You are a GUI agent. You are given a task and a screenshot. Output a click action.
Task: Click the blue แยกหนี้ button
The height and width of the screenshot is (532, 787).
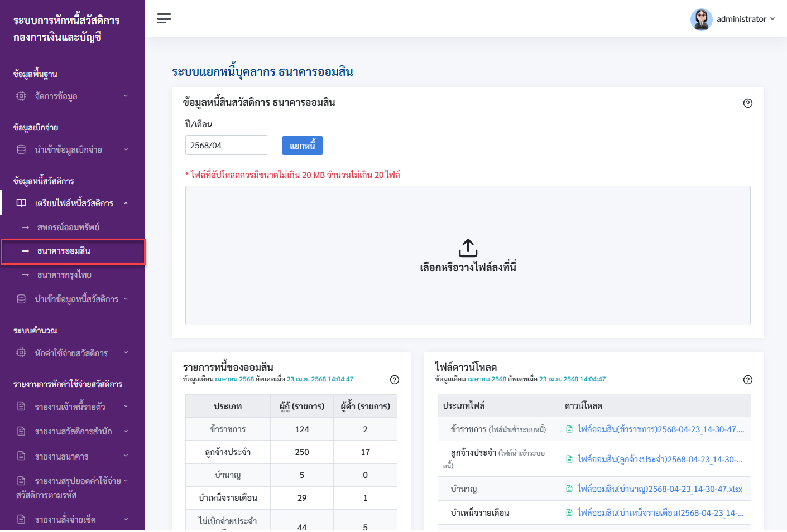pyautogui.click(x=303, y=146)
